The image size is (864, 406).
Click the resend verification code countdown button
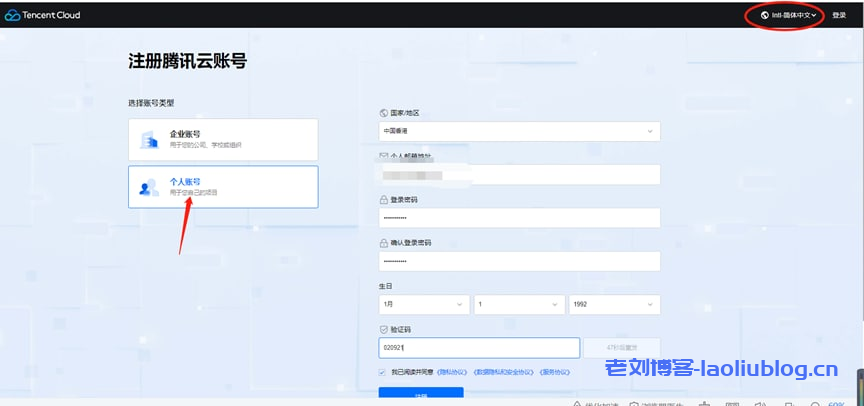622,348
